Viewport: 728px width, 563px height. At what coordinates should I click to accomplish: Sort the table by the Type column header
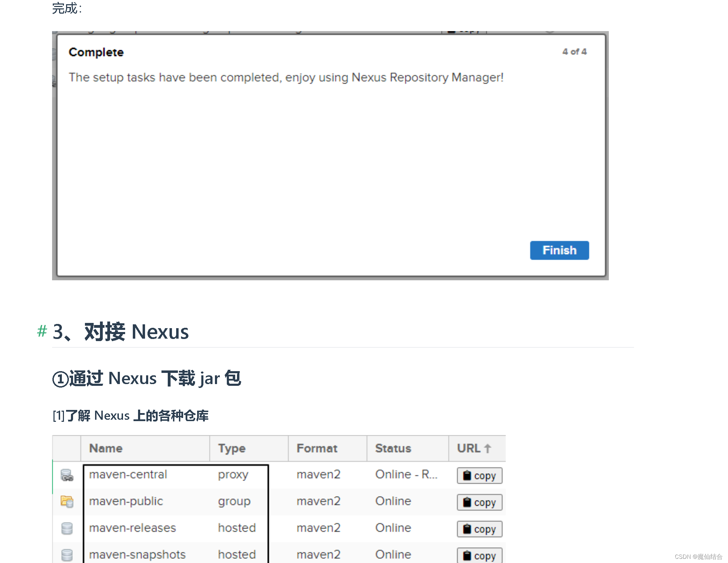coord(249,448)
